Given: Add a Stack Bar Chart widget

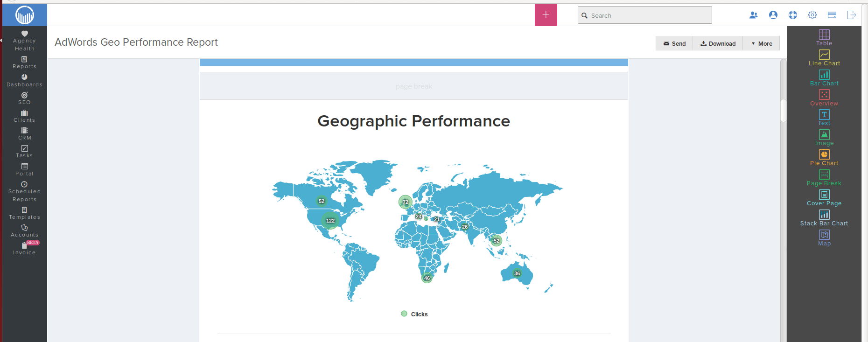Looking at the screenshot, I should tap(824, 218).
